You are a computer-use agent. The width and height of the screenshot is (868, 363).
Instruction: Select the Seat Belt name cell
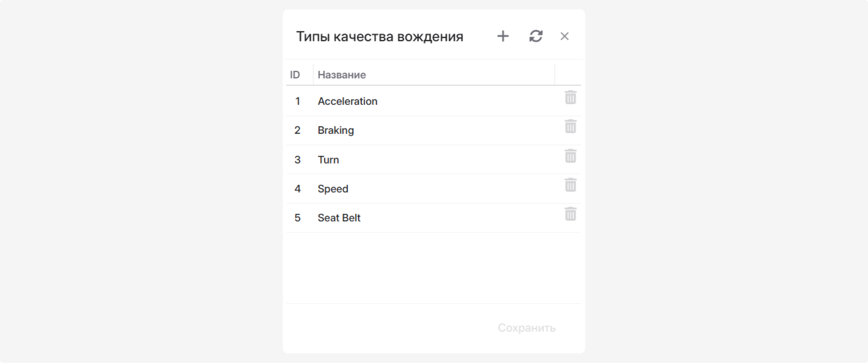[434, 218]
